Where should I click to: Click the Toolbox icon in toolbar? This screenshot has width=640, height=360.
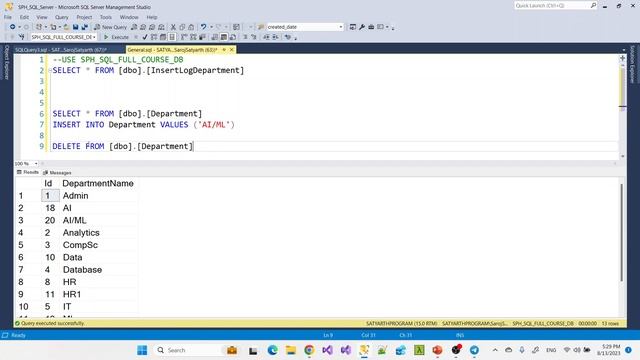coord(371,27)
